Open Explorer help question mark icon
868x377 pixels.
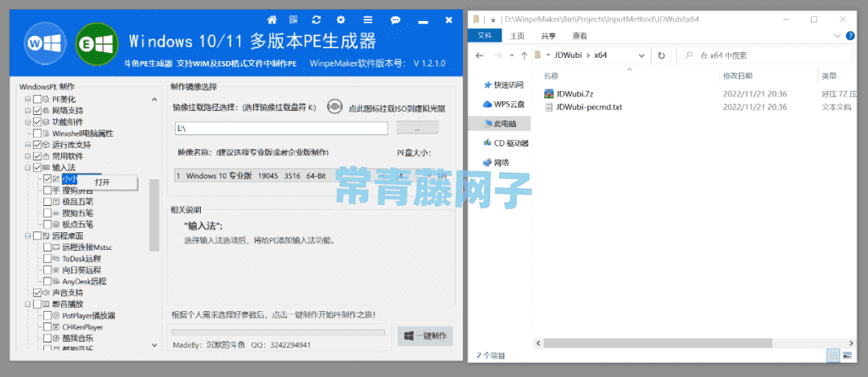point(851,36)
